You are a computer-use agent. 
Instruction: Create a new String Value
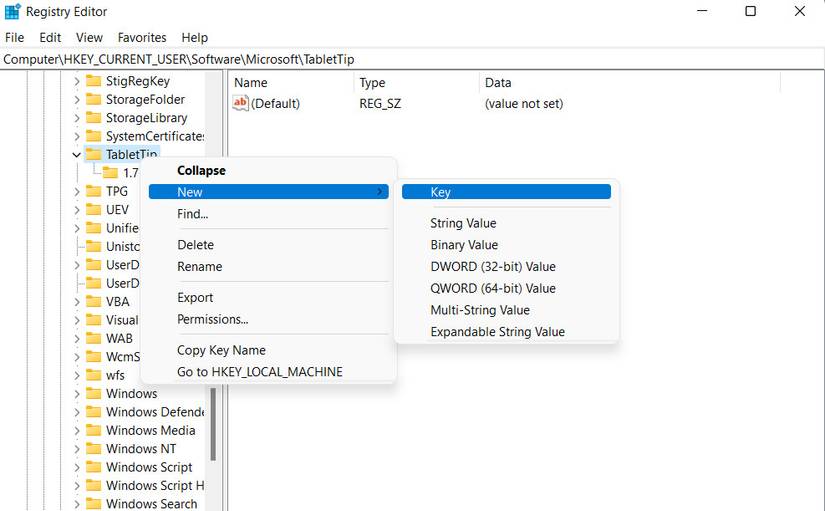(x=506, y=223)
